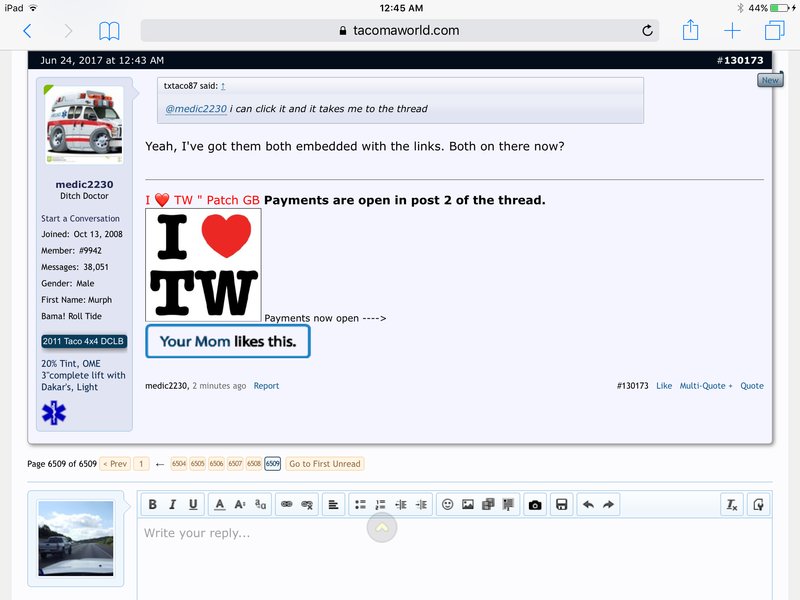Remove link from selected text

307,505
